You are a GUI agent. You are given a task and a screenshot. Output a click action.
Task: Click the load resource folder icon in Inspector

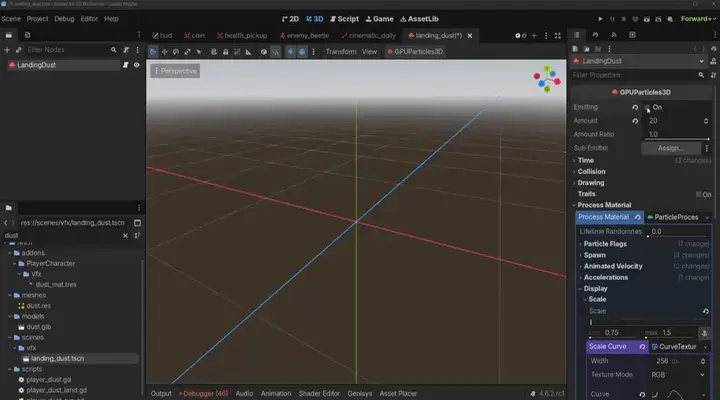coord(586,49)
